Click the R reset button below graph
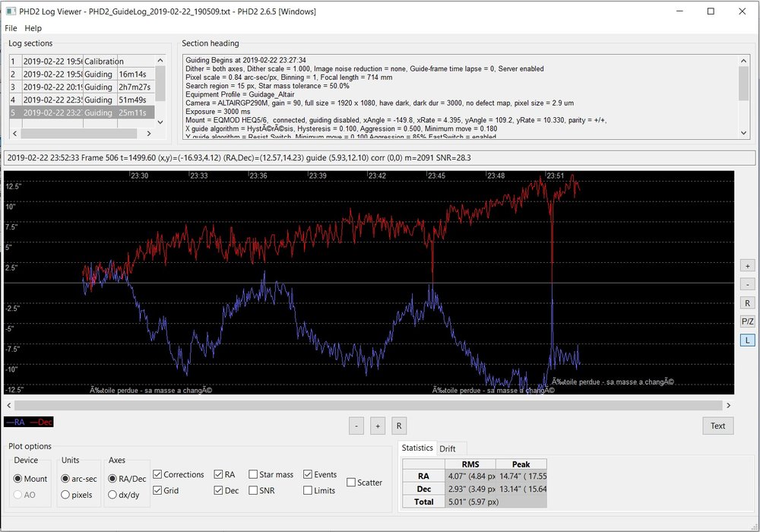760x532 pixels. click(399, 426)
